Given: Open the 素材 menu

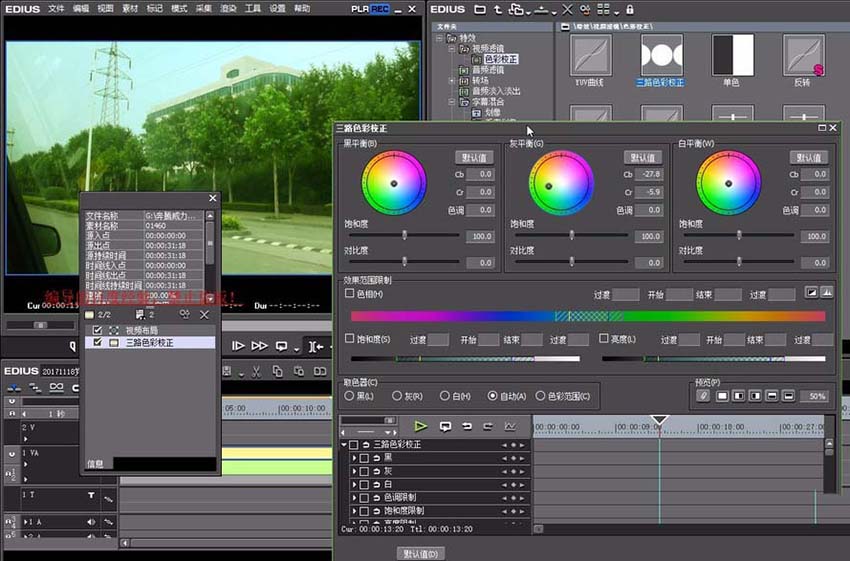Looking at the screenshot, I should pyautogui.click(x=130, y=9).
